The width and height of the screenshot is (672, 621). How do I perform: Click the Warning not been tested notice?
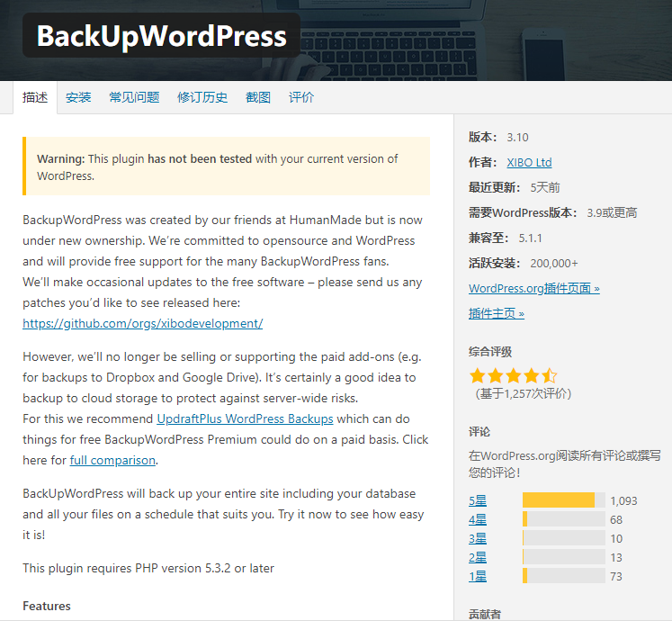pyautogui.click(x=227, y=166)
